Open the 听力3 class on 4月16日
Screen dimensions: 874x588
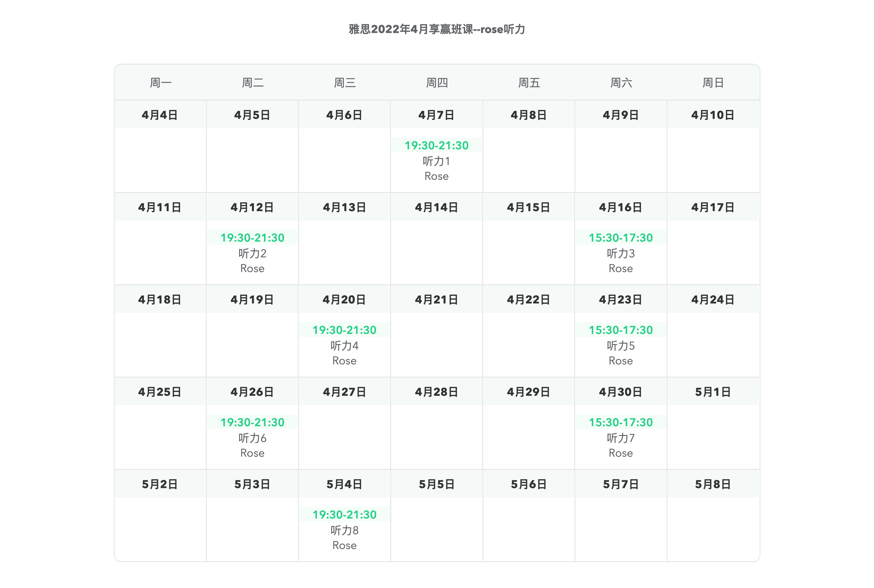(x=621, y=253)
